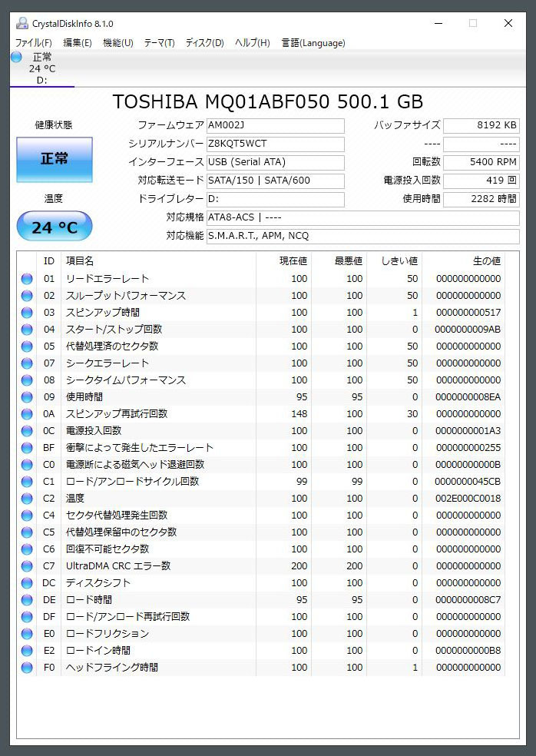The height and width of the screenshot is (756, 536).
Task: Click the 対応機能 field S.M.A.R.T., APM, NCQ
Action: pyautogui.click(x=363, y=236)
